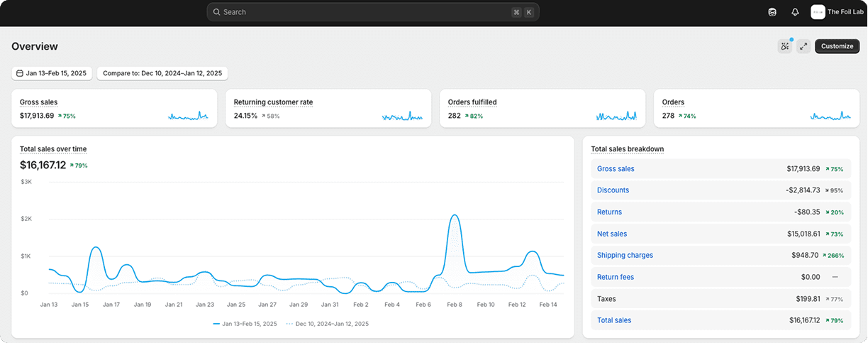Click the Feb 8 peak on sales chart

click(455, 216)
